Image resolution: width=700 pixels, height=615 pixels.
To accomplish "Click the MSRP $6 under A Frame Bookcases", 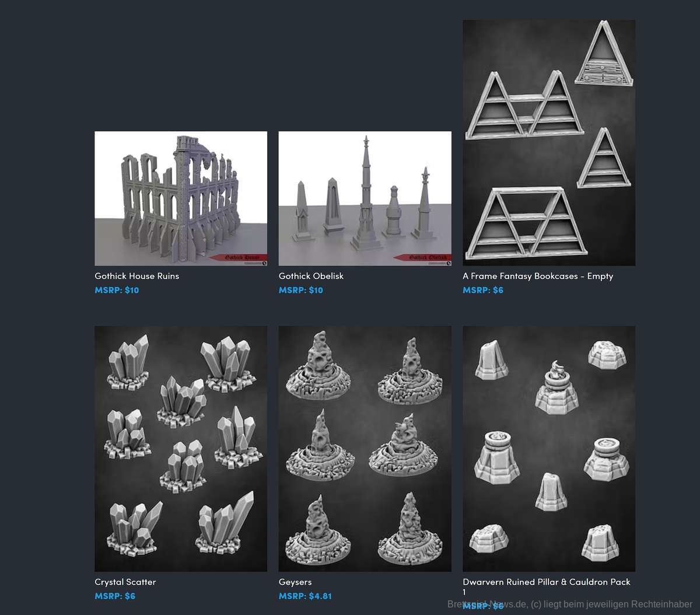I will [483, 290].
